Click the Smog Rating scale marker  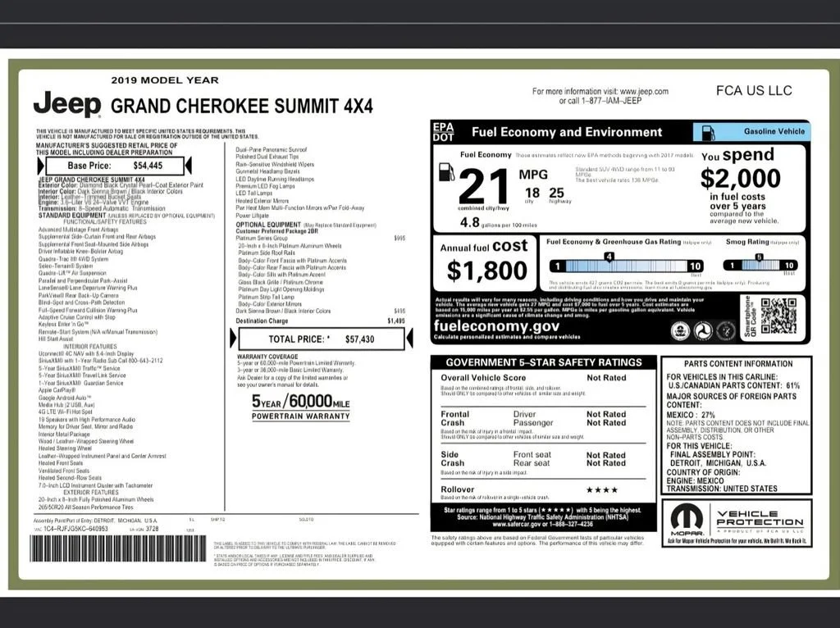(759, 257)
